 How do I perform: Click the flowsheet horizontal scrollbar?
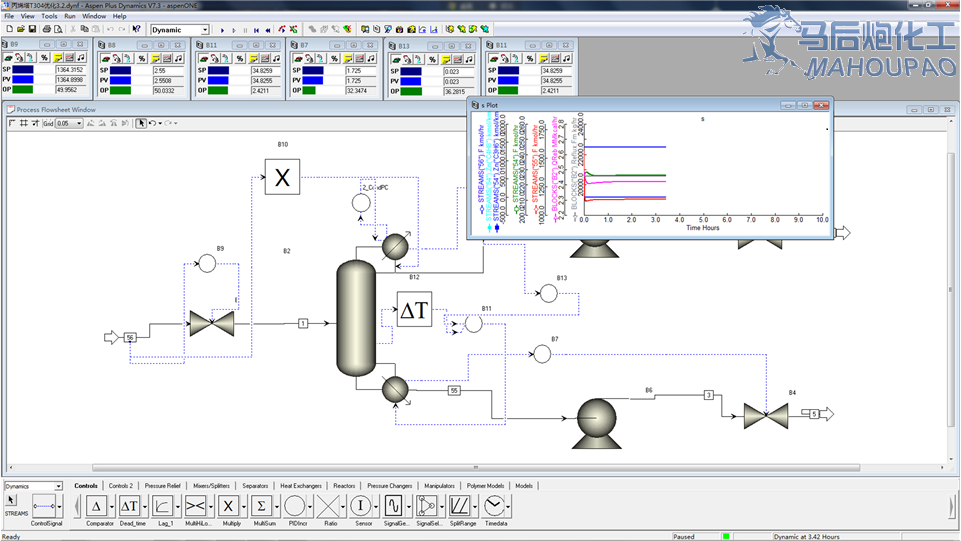(x=475, y=467)
